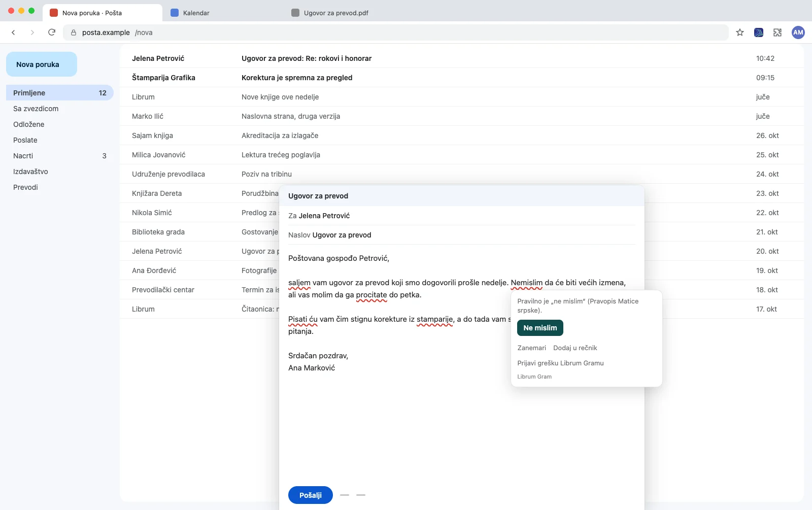Open Udruženje prevodilaca email

tap(462, 174)
